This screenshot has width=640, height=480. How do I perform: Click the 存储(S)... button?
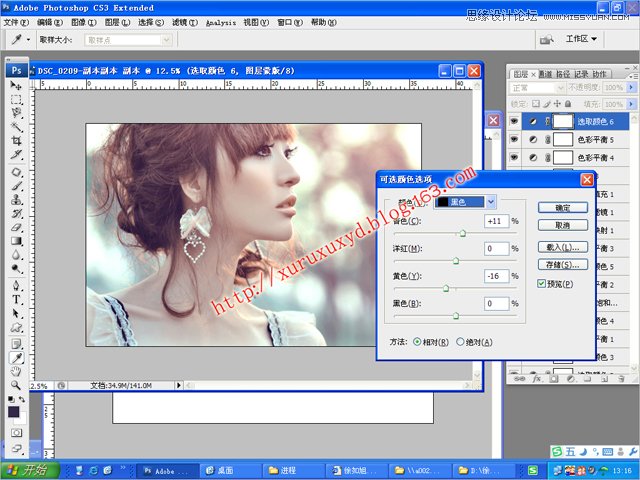(x=563, y=264)
